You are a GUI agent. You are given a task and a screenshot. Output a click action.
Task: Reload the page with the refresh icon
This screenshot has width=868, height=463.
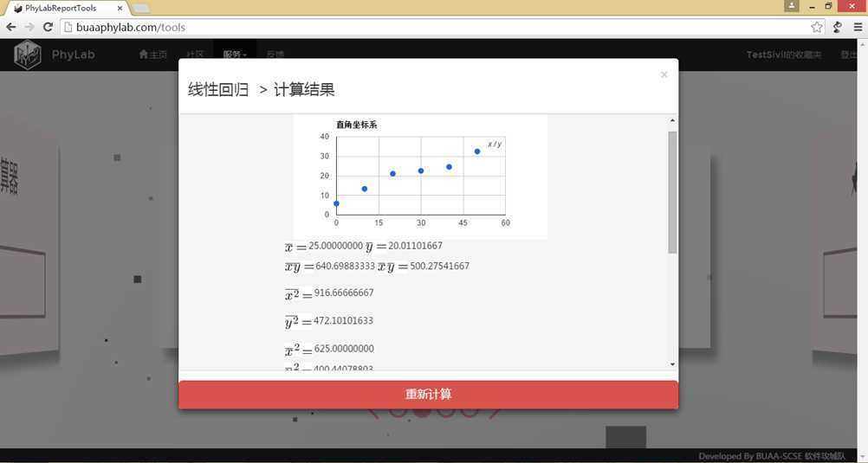(49, 27)
